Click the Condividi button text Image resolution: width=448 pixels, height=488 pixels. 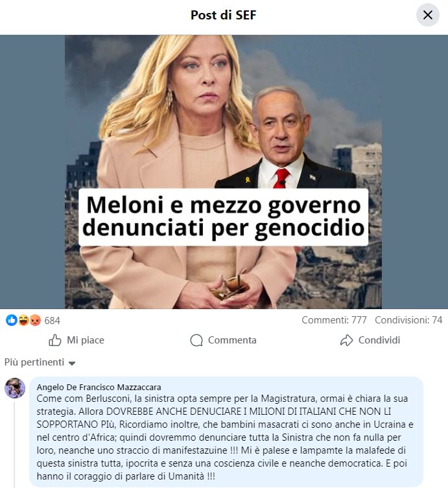click(379, 340)
